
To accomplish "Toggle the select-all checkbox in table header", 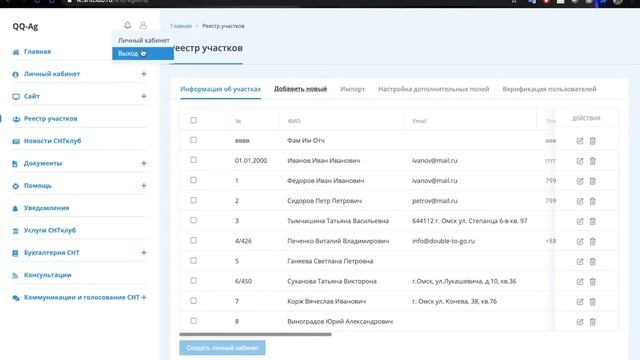I will (193, 120).
